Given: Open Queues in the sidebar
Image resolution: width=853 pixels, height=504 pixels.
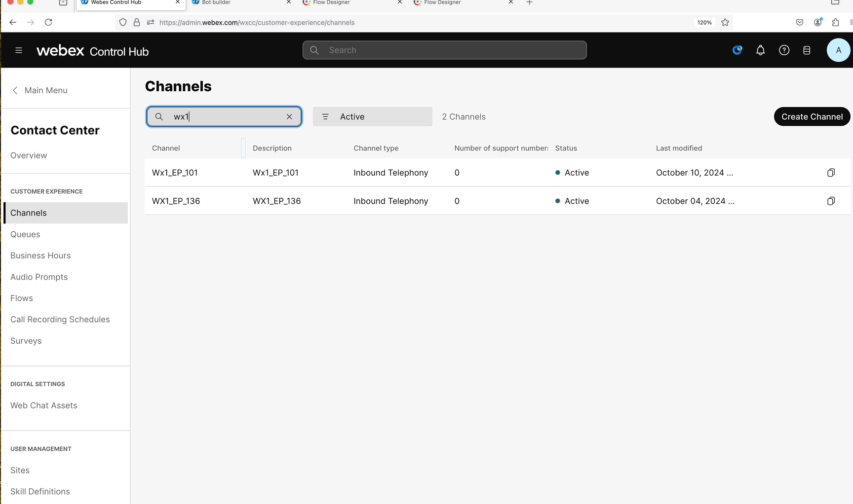Looking at the screenshot, I should point(25,235).
